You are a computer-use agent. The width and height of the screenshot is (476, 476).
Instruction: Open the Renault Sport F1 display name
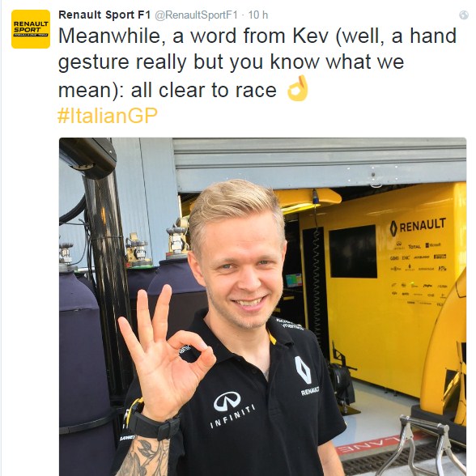click(104, 15)
